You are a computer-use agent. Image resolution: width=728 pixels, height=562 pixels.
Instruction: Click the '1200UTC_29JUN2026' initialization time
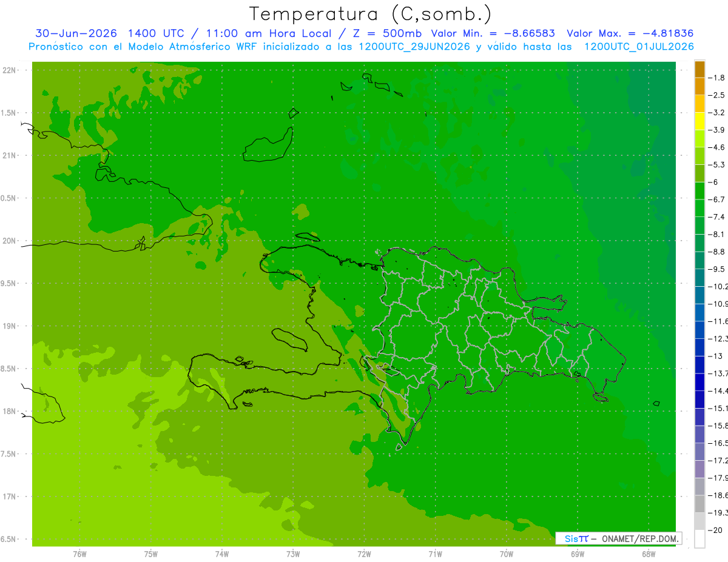point(414,47)
